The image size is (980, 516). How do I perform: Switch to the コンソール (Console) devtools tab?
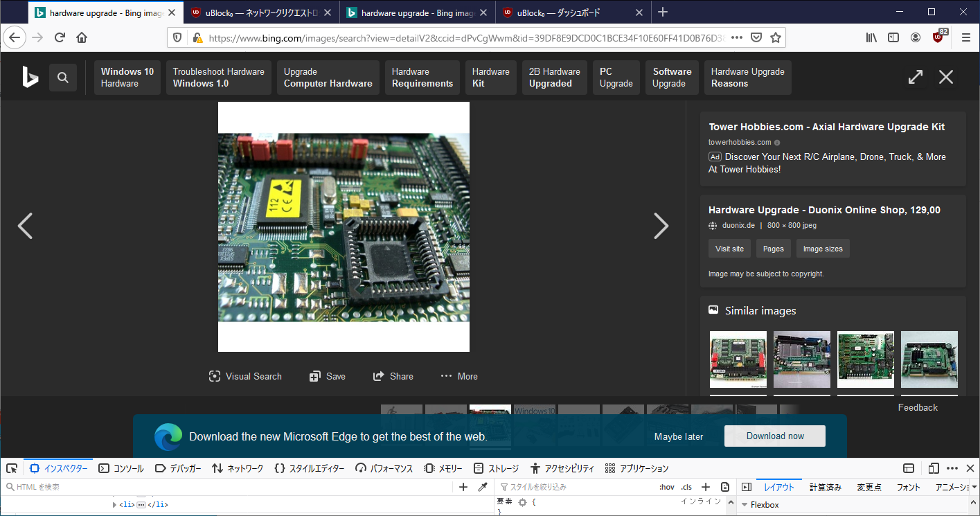(x=121, y=468)
